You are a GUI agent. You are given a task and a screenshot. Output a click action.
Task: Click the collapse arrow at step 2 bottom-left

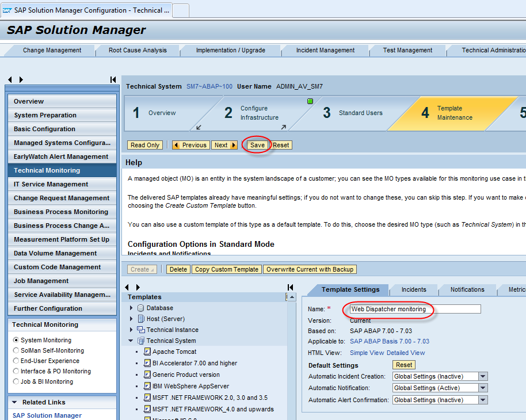click(199, 127)
